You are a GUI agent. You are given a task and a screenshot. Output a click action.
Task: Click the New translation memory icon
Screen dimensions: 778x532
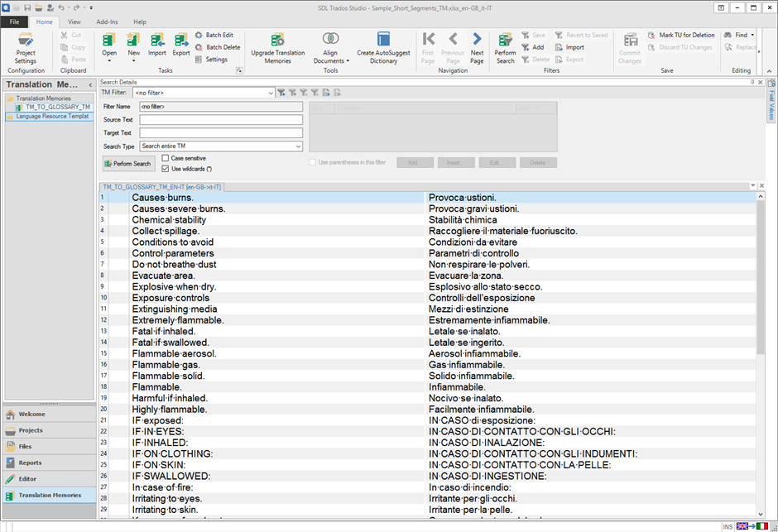133,41
